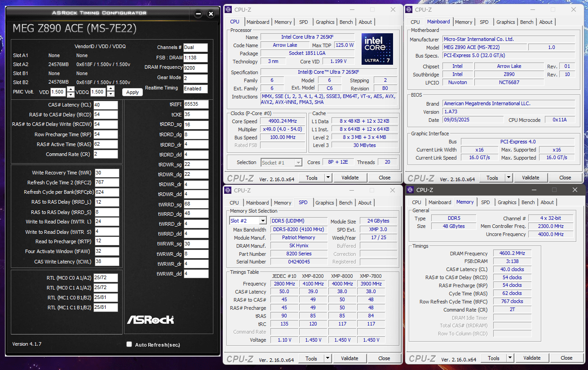The width and height of the screenshot is (588, 370).
Task: Click the Level 3 cache value 30 MBytes
Action: [x=364, y=145]
